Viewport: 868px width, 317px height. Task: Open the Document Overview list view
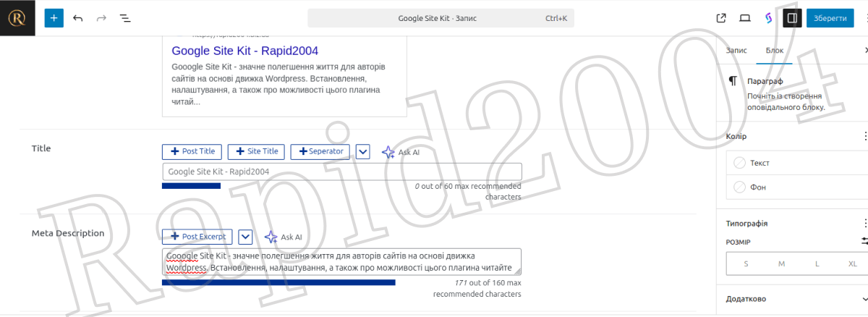124,18
